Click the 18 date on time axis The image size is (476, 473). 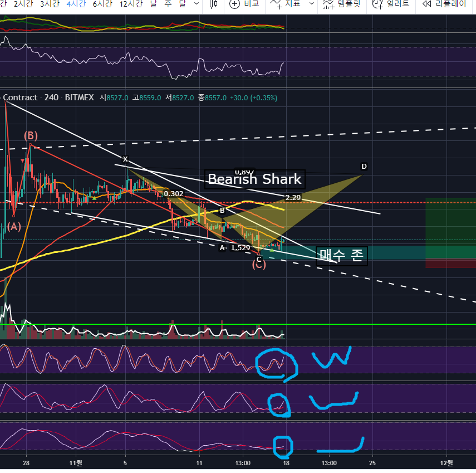(x=286, y=463)
